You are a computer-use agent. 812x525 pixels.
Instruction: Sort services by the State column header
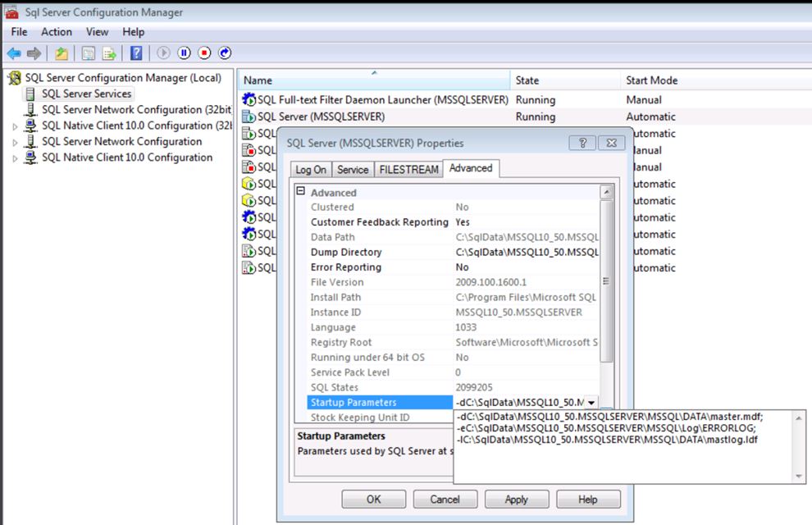point(565,80)
